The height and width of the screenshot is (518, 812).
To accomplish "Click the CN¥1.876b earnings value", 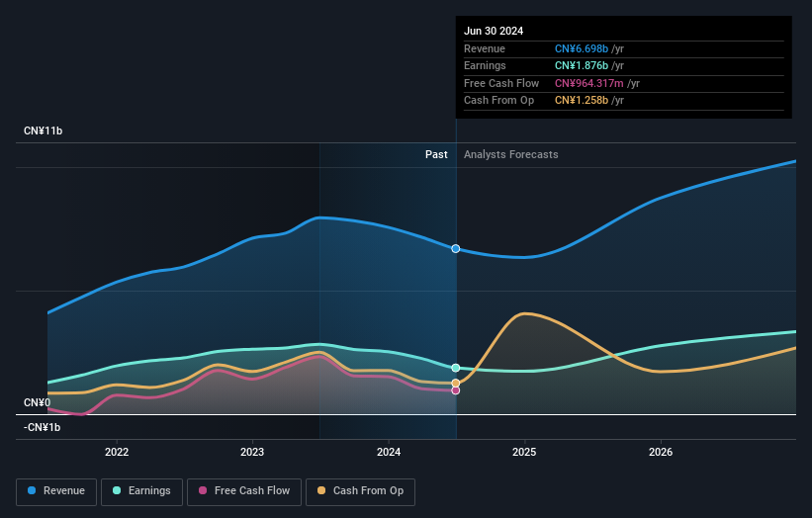I will (582, 65).
